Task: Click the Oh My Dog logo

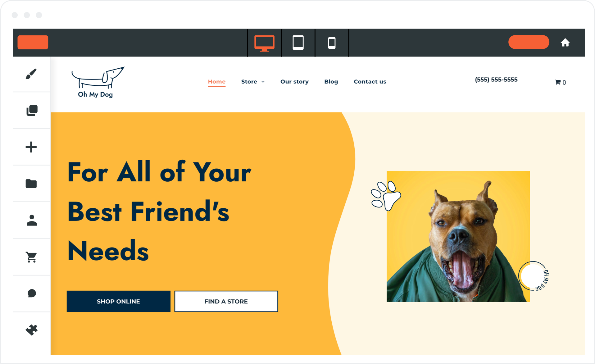Action: click(98, 82)
